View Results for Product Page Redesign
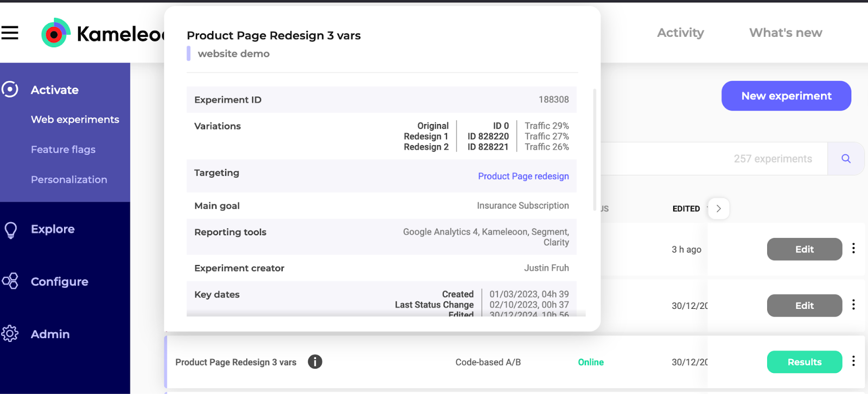The height and width of the screenshot is (394, 868). point(804,362)
